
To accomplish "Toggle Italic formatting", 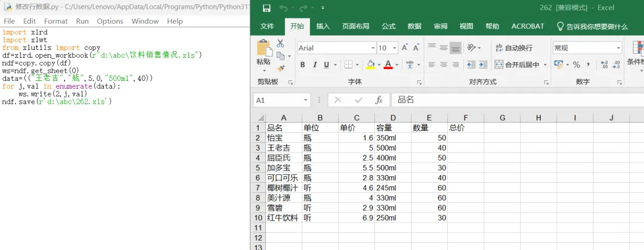I will coord(315,65).
